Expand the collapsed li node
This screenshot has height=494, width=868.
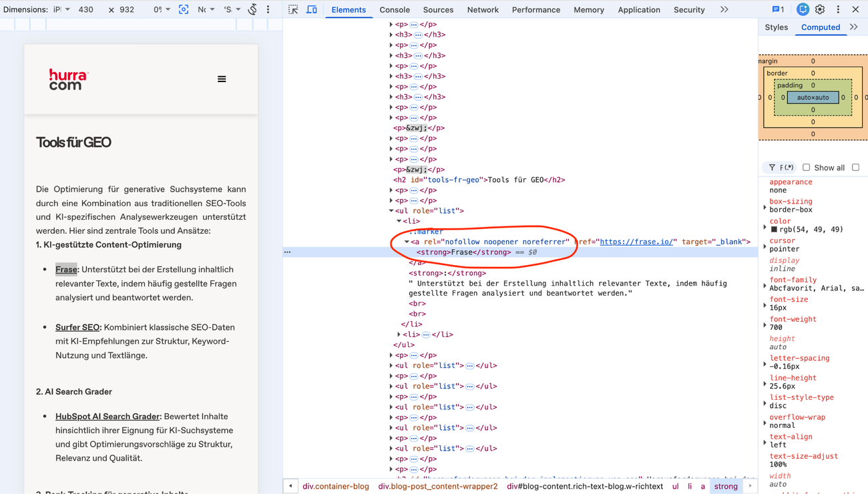(399, 334)
